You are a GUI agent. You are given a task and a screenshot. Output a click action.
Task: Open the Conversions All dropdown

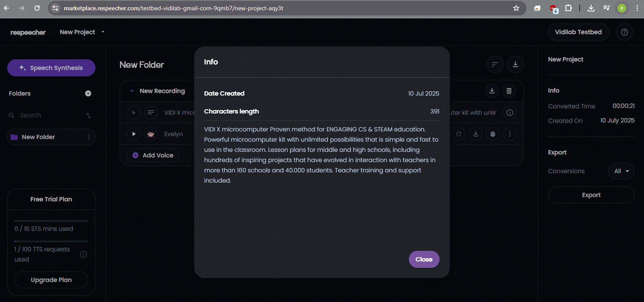(621, 171)
